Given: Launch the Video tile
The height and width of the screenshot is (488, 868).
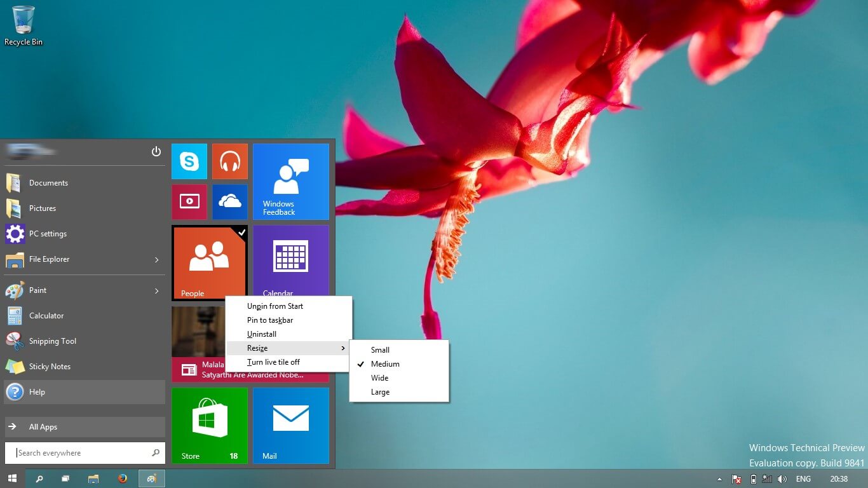Looking at the screenshot, I should (x=189, y=202).
